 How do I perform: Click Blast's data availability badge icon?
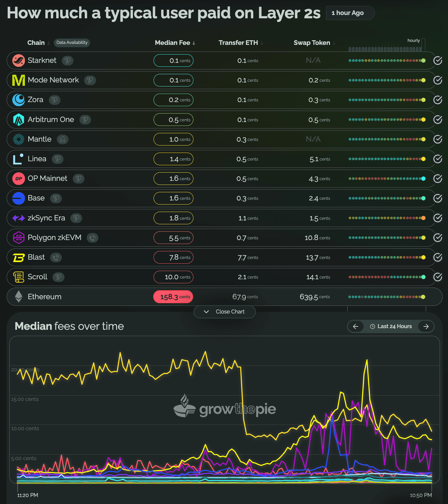point(56,257)
